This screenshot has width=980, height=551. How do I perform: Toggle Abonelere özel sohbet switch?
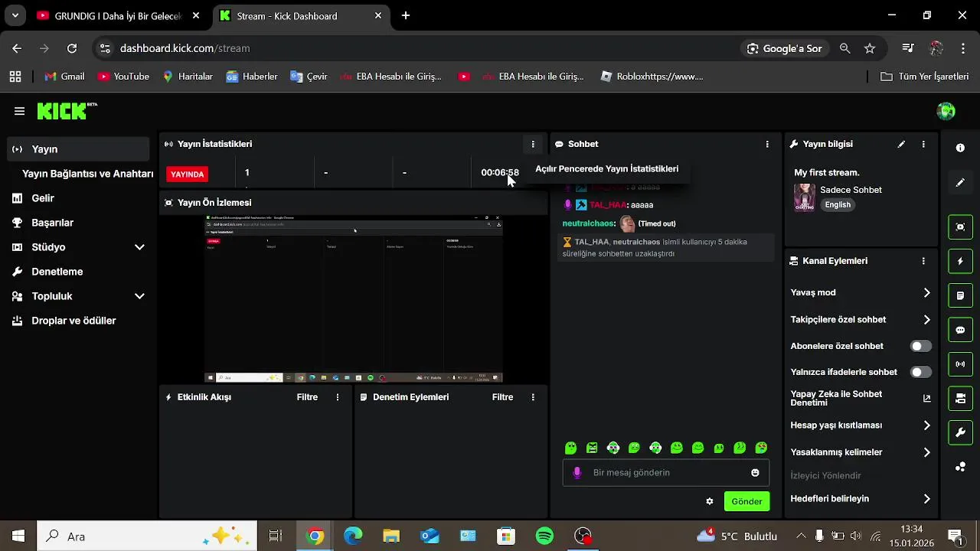coord(921,346)
